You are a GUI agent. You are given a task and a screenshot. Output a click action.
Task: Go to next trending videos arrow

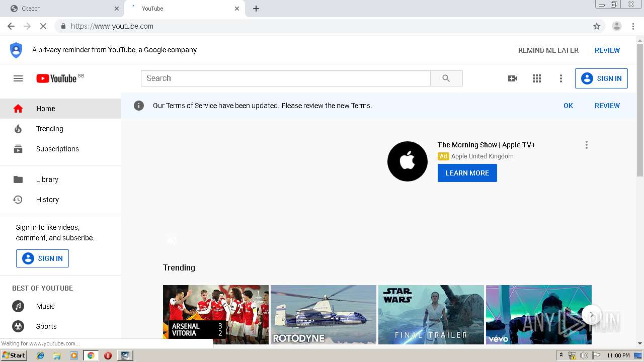pyautogui.click(x=592, y=315)
